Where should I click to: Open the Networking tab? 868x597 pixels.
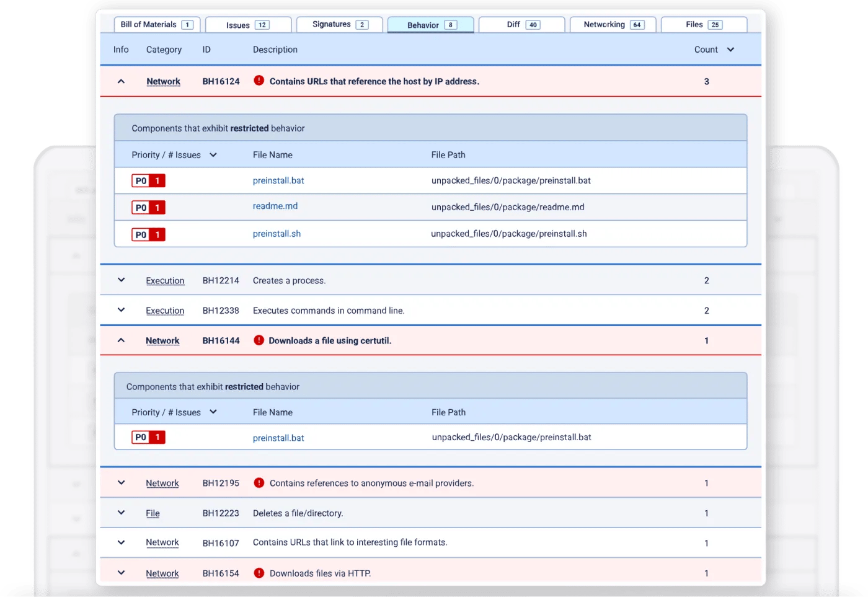coord(613,25)
